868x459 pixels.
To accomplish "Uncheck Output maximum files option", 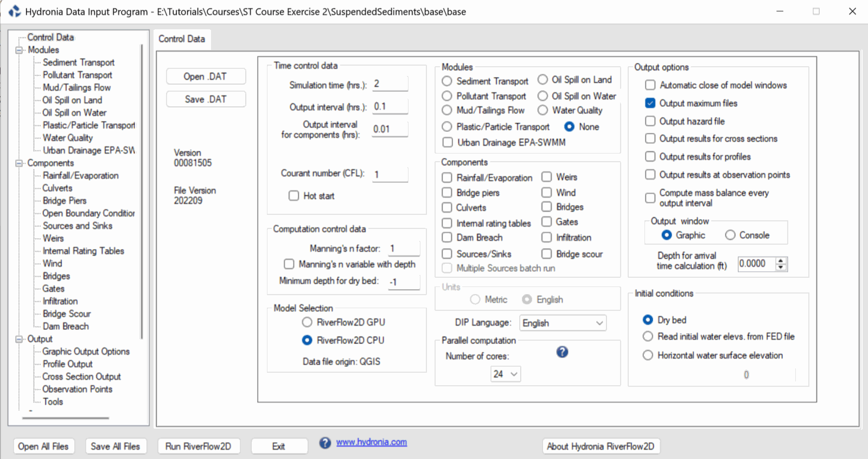I will (x=650, y=103).
